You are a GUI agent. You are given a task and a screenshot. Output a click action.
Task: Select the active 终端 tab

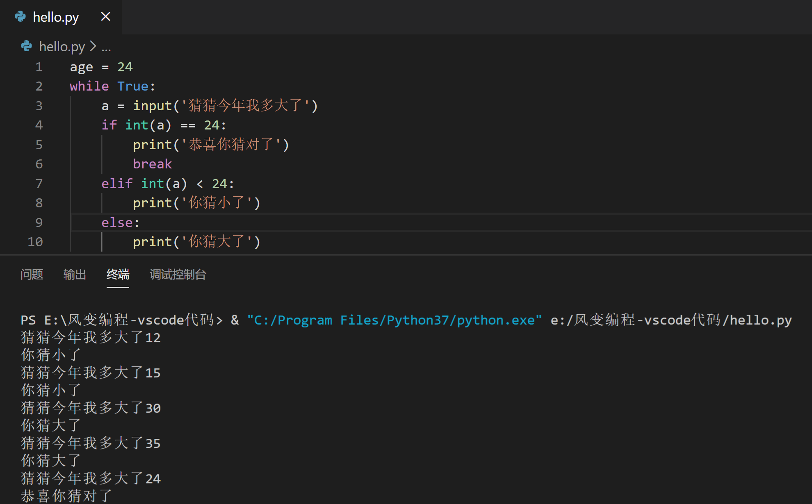tap(118, 275)
